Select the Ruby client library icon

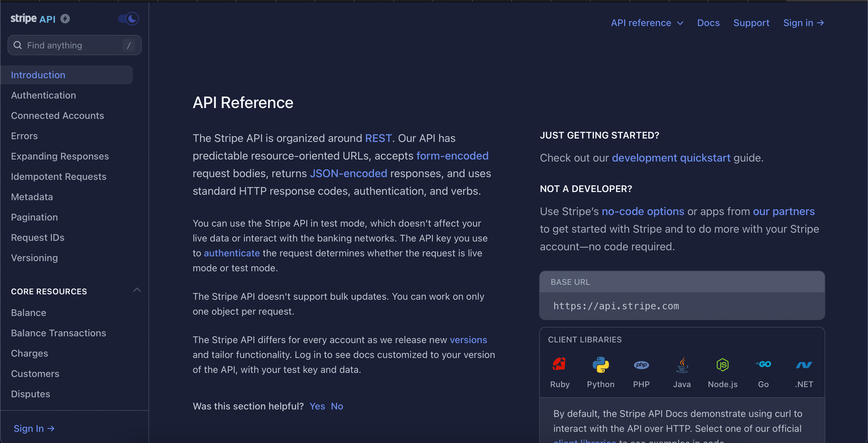[x=559, y=365]
